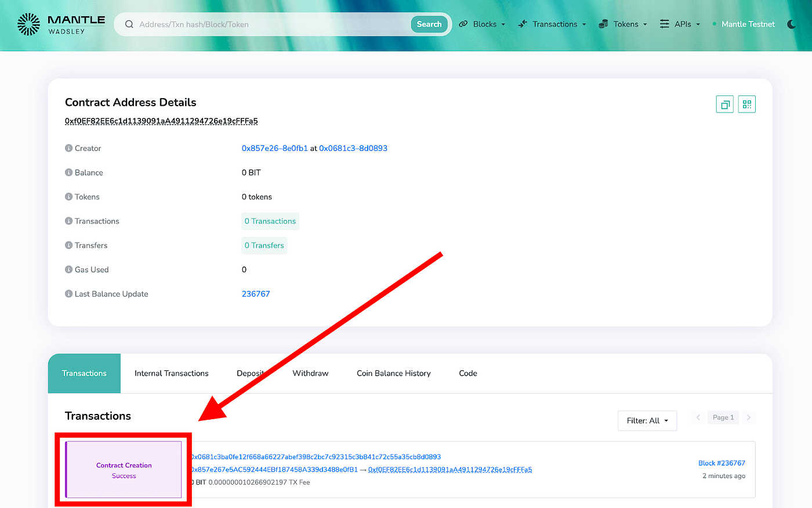Screen dimensions: 812x508
Task: Click the 0 Transfers badge
Action: coord(264,246)
